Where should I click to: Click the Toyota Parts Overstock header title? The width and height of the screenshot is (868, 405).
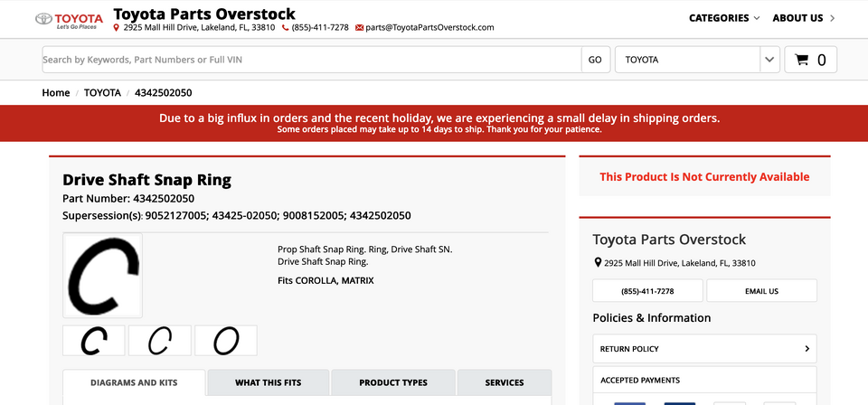tap(204, 14)
